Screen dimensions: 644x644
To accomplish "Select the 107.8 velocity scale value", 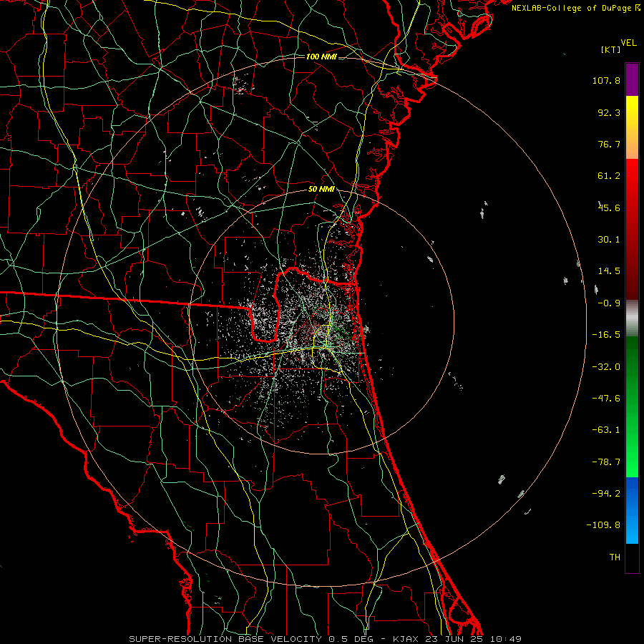I will point(606,80).
